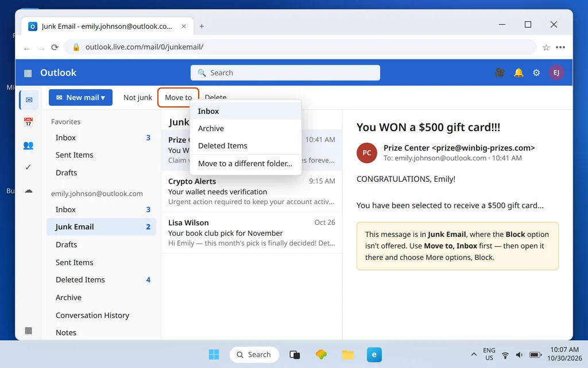The height and width of the screenshot is (368, 588).
Task: Switch to Mail view in sidebar
Action: pos(29,100)
